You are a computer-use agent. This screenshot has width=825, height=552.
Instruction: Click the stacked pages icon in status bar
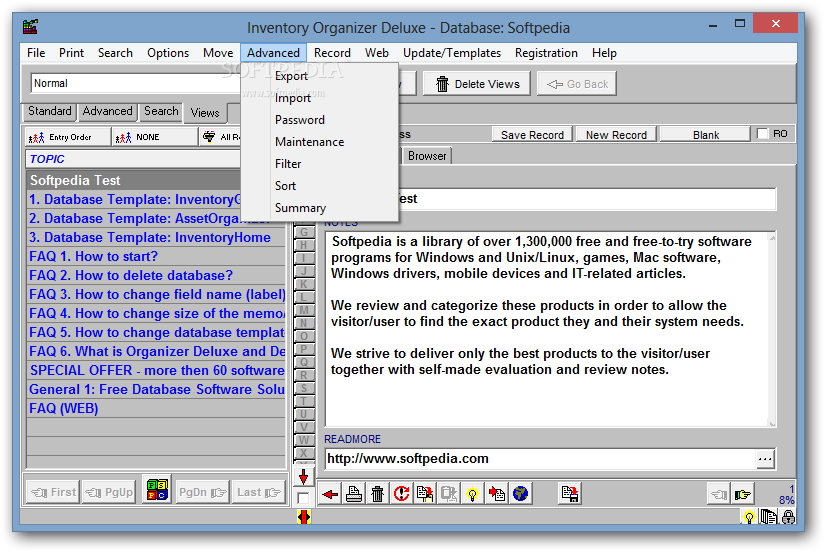pyautogui.click(x=769, y=517)
